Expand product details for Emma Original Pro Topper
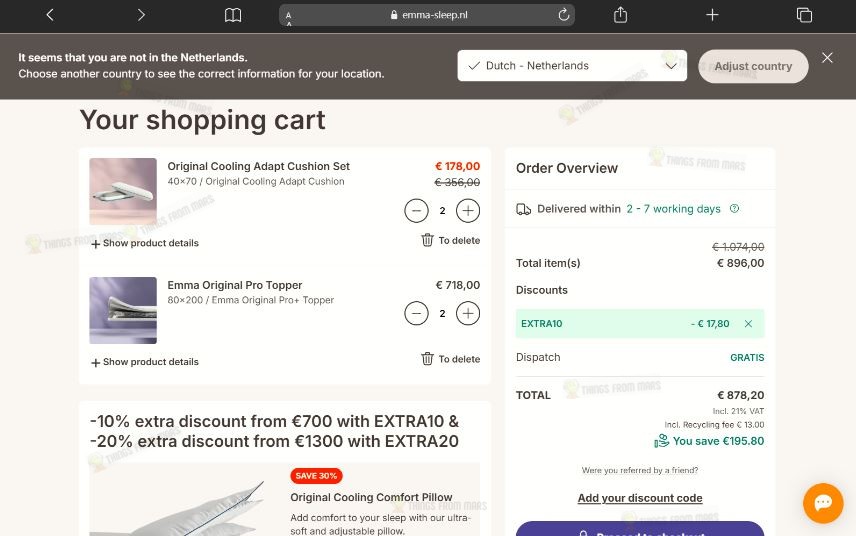Screen dimensions: 856x536 pyautogui.click(x=145, y=362)
